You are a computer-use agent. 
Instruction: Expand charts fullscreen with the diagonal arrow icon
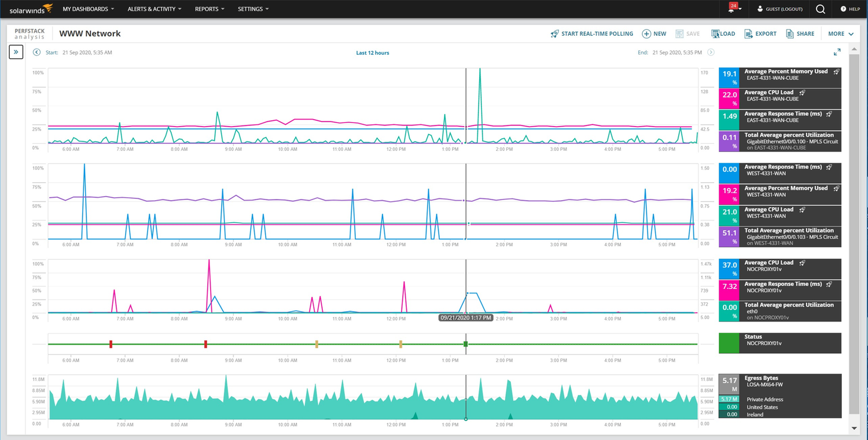pyautogui.click(x=837, y=51)
